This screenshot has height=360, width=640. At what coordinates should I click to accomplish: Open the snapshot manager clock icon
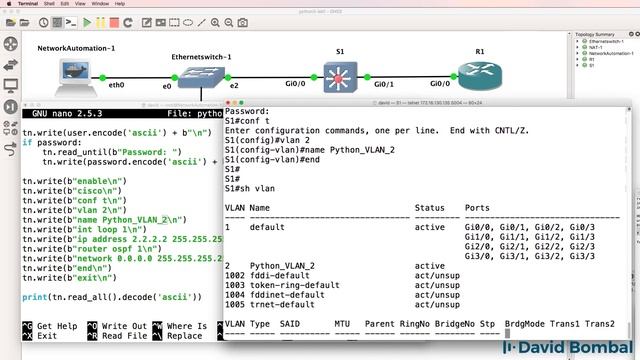pyautogui.click(x=43, y=22)
